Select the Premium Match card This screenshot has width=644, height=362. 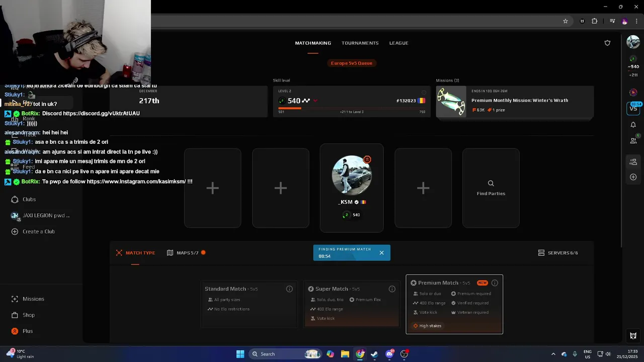pos(454,304)
